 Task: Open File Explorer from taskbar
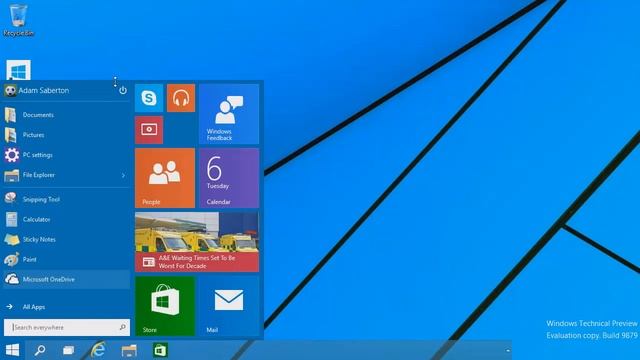(x=129, y=350)
